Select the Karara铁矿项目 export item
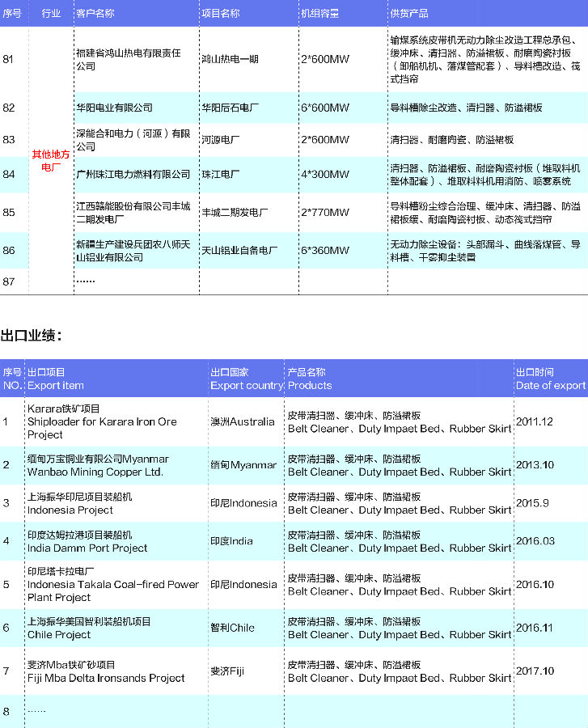Viewport: 588px width, 728px height. [102, 421]
